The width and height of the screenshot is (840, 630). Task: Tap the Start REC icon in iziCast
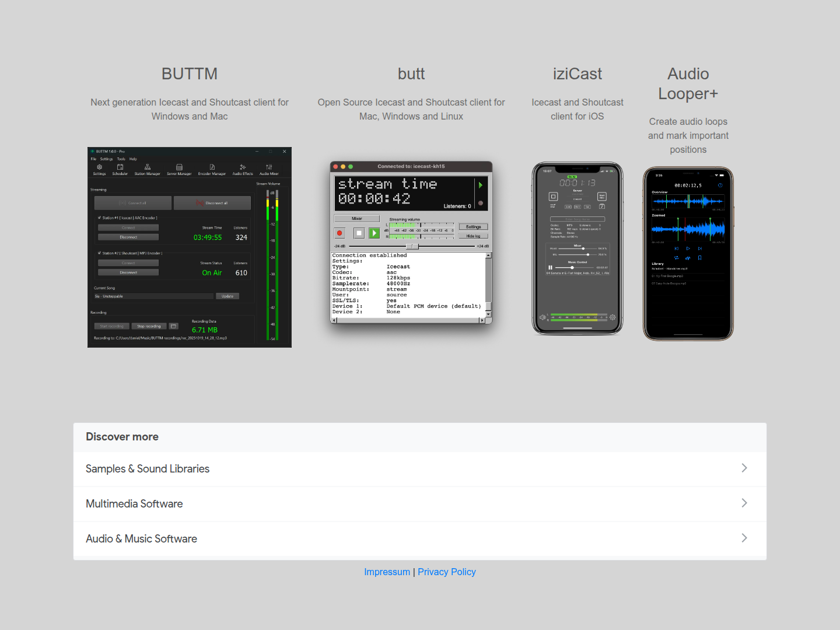click(602, 197)
